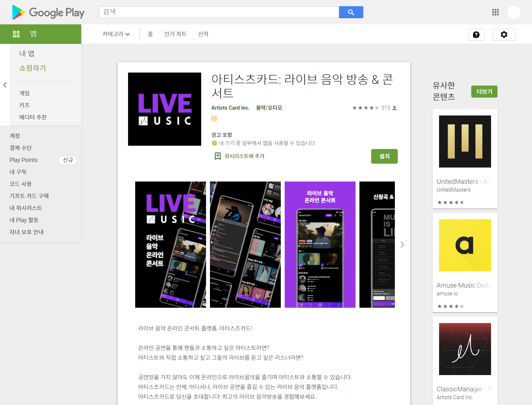Open Artists Card Inc. developer link
Viewport: 532px width, 405px height.
coord(230,108)
